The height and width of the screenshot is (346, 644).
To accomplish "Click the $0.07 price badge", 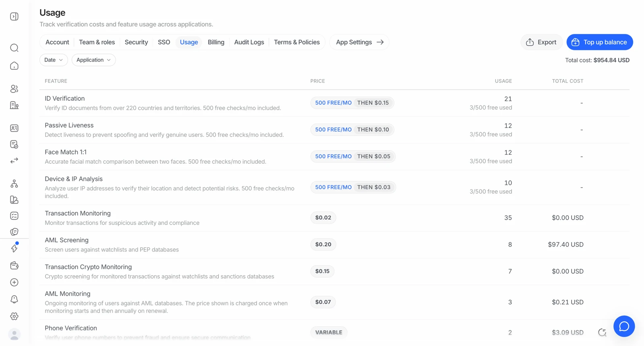I will point(323,302).
